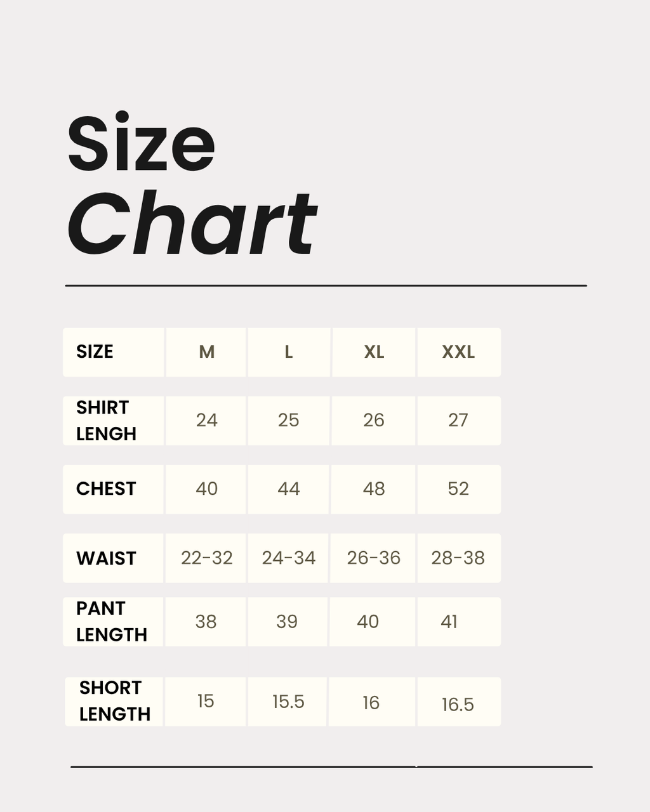Select the M size column header

[x=206, y=352]
